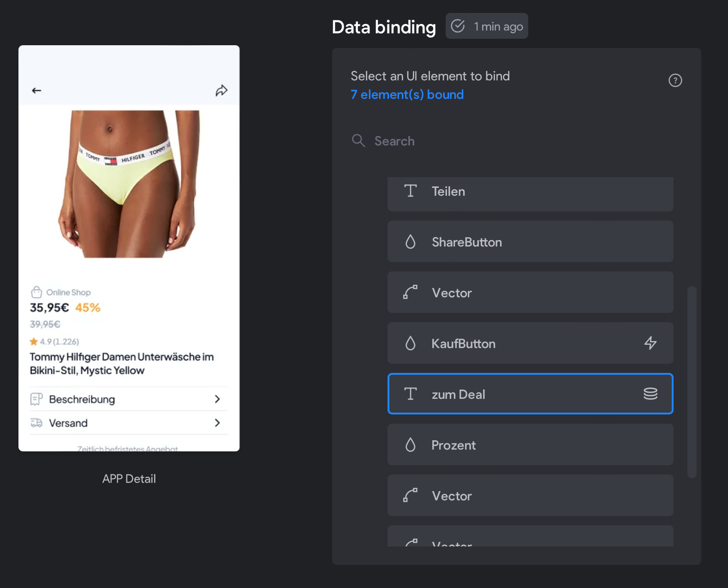
Task: Click the back arrow in the app preview
Action: coord(36,90)
